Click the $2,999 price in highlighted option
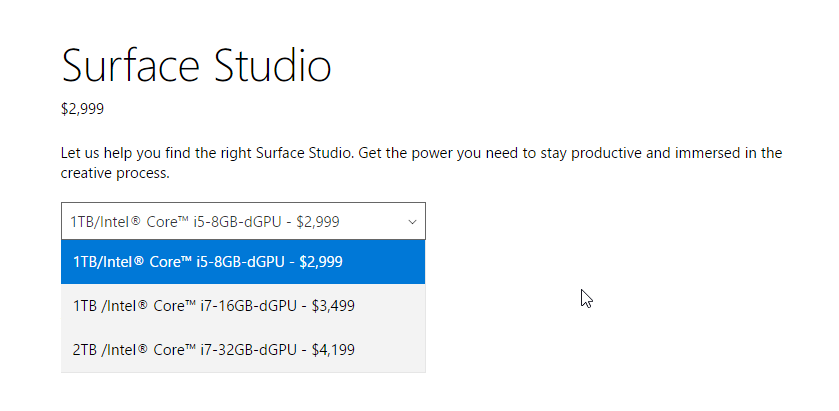 (x=321, y=262)
